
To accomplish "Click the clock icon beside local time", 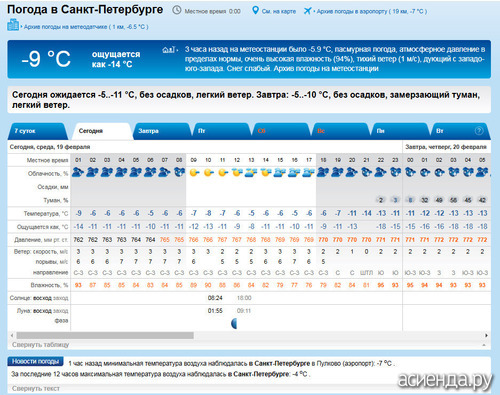I will [177, 10].
